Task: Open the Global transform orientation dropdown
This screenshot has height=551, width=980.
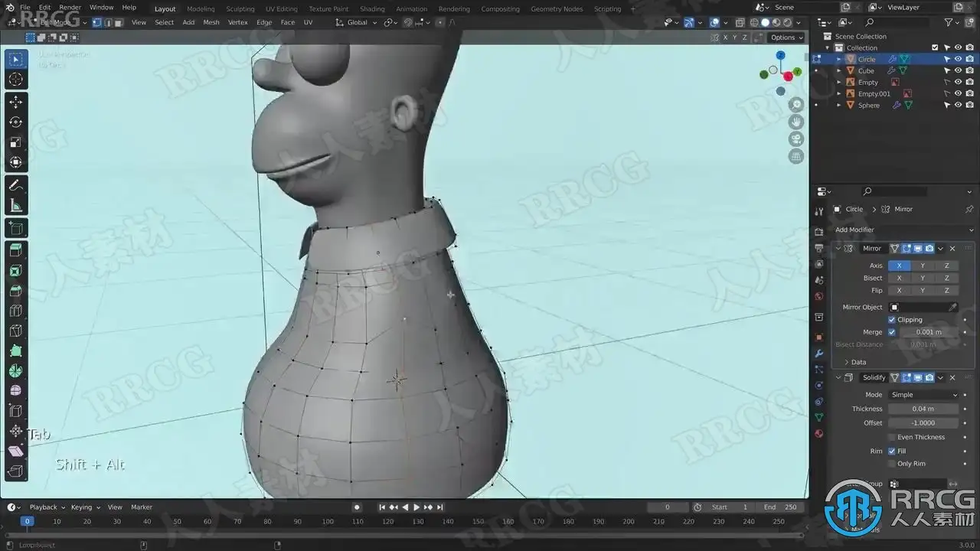Action: pos(356,22)
